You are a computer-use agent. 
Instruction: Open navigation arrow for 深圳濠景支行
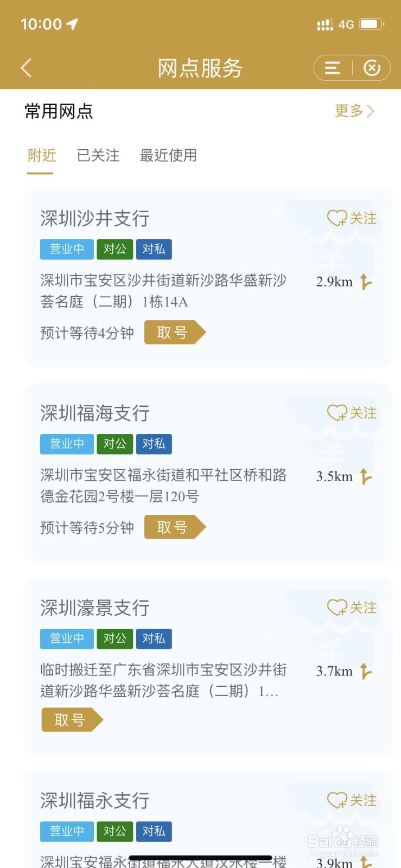(x=366, y=671)
